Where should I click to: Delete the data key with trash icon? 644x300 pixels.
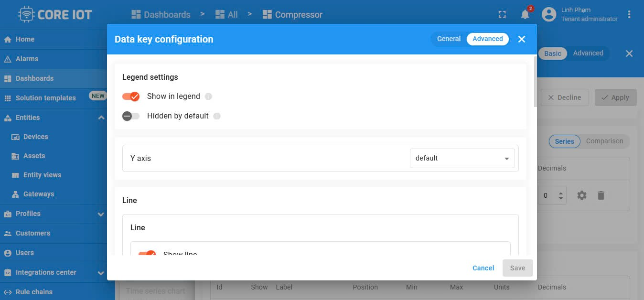[x=601, y=195]
